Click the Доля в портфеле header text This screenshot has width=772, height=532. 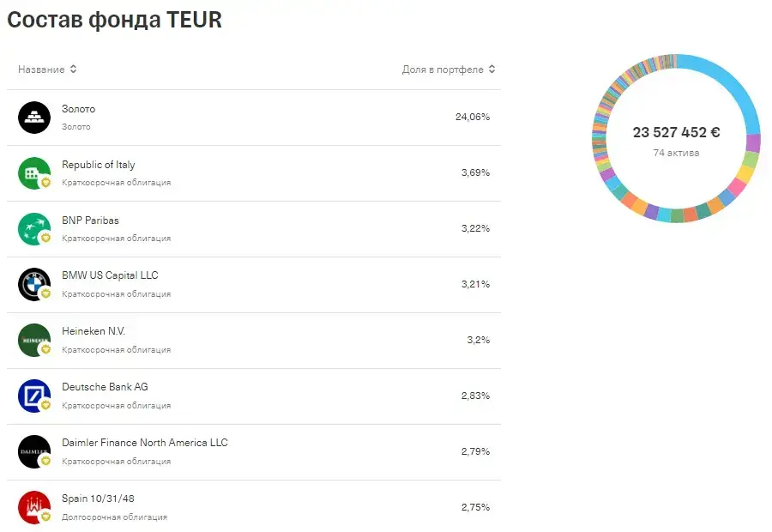(x=443, y=70)
